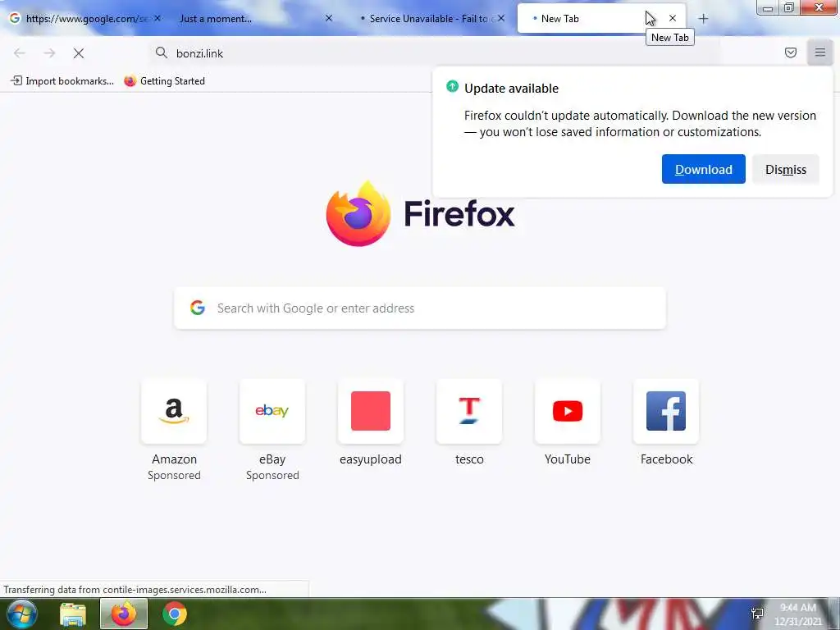Close the google.com tab
The image size is (840, 630).
pyautogui.click(x=157, y=18)
